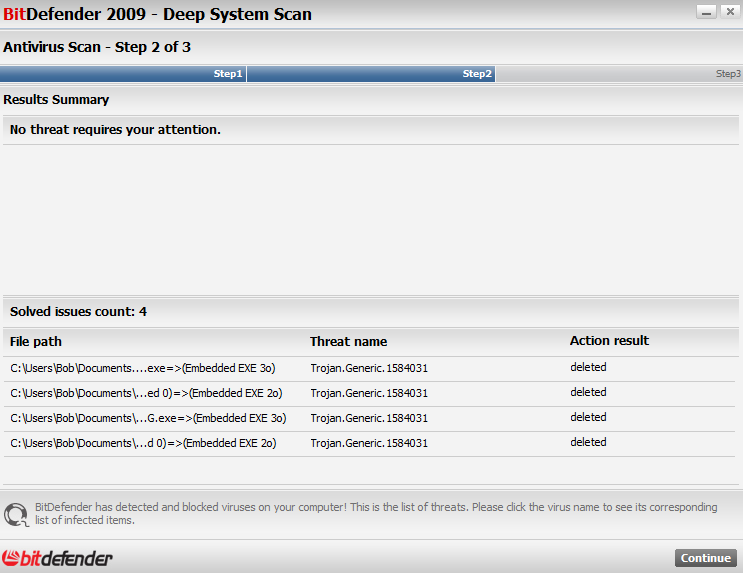Click the magnifier info icon beside the message
This screenshot has width=743, height=573.
pos(16,515)
